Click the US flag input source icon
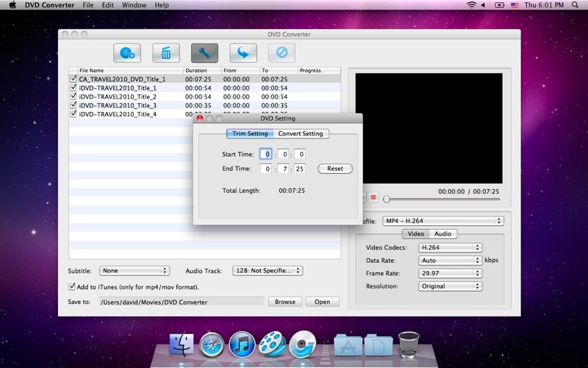This screenshot has height=368, width=588. coord(514,5)
